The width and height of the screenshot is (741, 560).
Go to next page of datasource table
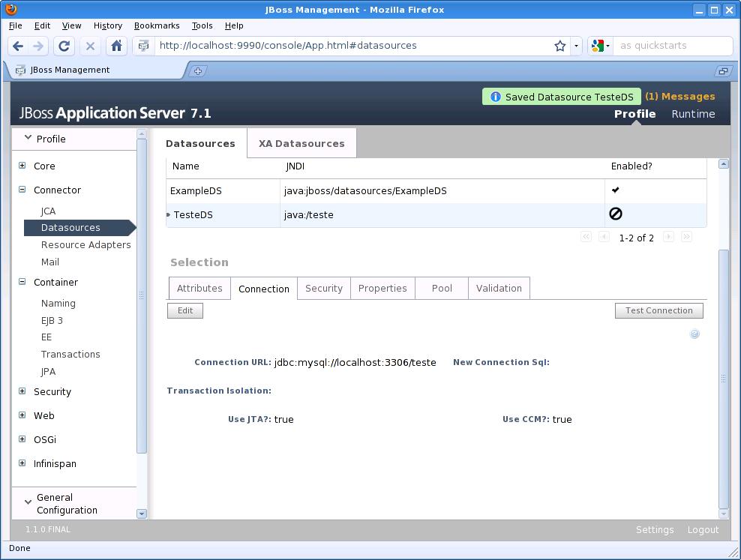668,237
